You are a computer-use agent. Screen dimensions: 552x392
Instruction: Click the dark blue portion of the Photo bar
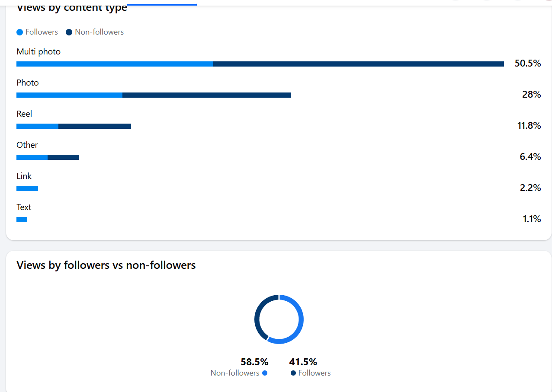[206, 95]
